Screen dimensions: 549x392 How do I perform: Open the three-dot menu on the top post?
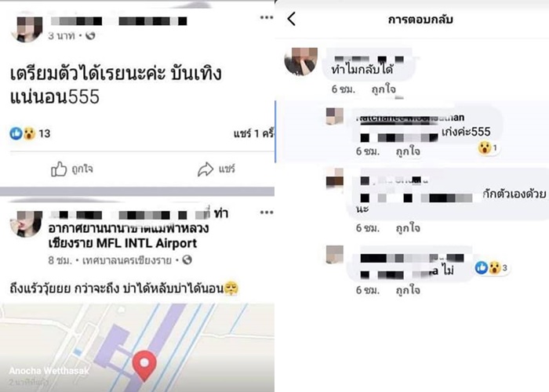267,17
